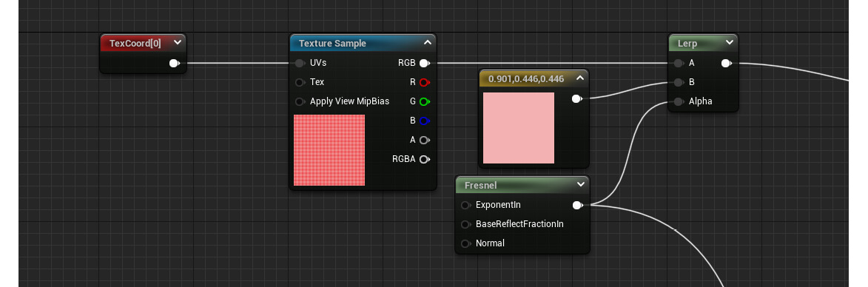Image resolution: width=868 pixels, height=287 pixels.
Task: Click the pink color preview swatch
Action: click(x=519, y=128)
